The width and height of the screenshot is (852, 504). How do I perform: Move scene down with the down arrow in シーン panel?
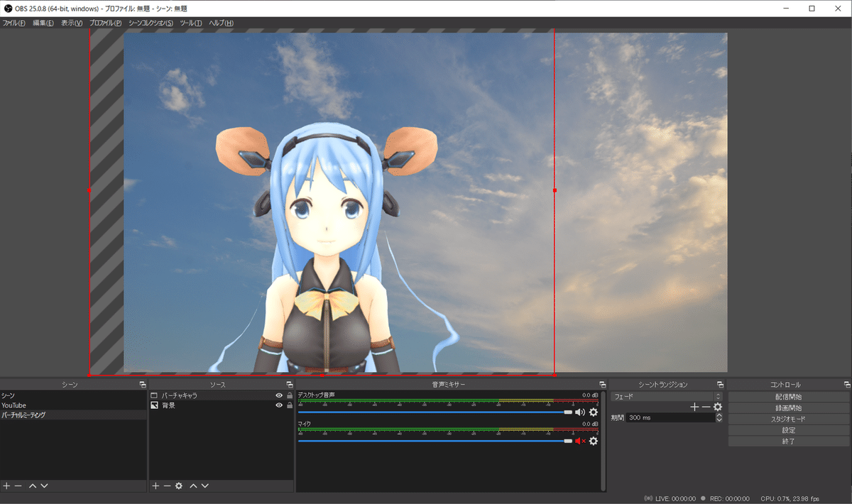[x=44, y=486]
